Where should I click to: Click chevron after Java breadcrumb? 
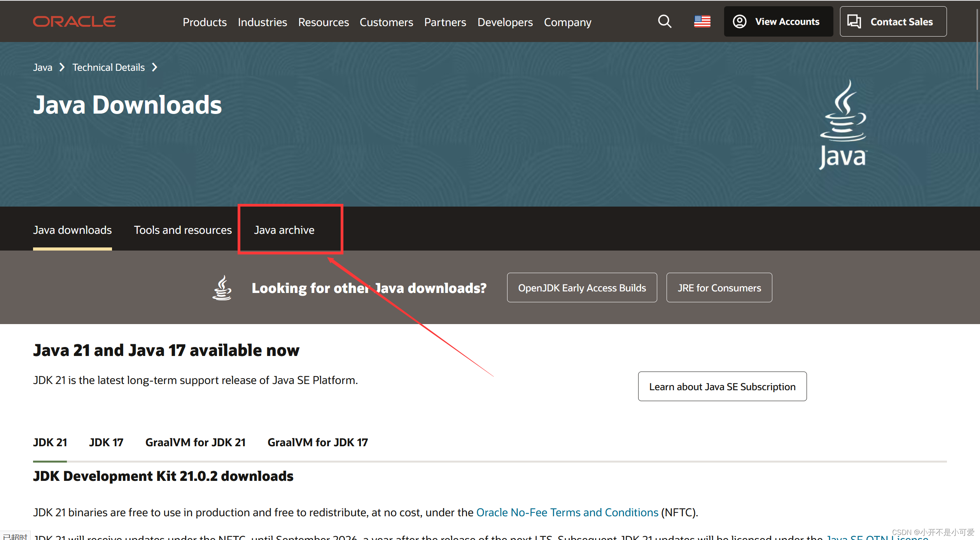coord(62,67)
